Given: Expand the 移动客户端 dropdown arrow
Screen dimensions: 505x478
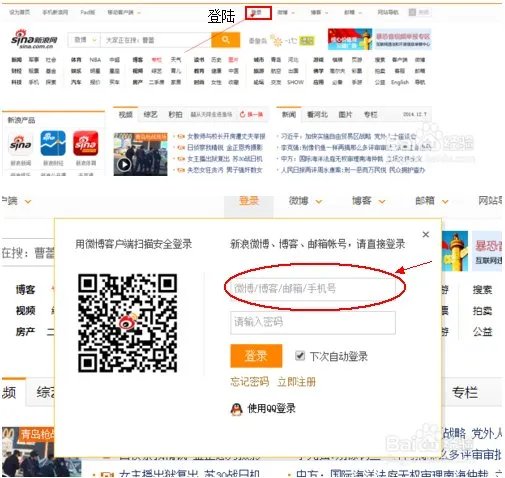Looking at the screenshot, I should pyautogui.click(x=139, y=13).
